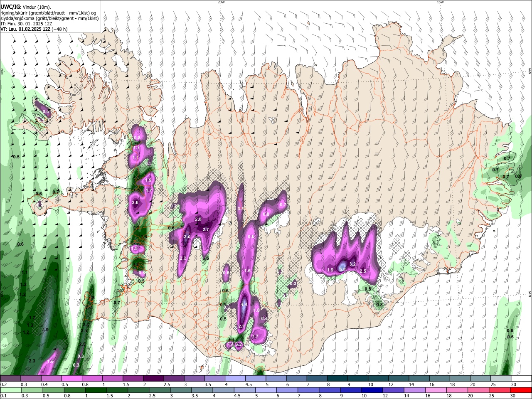
Task: Click the 3.6 snowfall value on the map
Action: [x=187, y=237]
